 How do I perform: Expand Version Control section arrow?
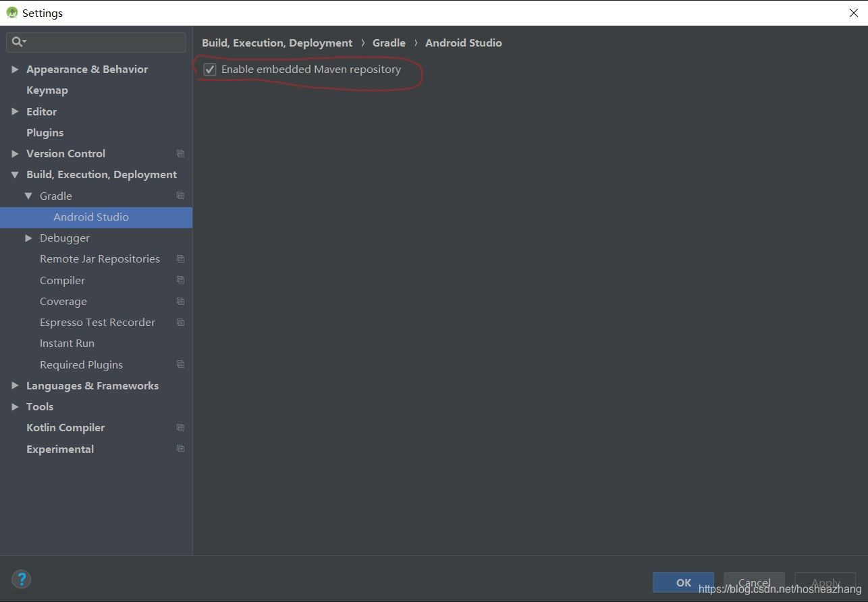[15, 154]
